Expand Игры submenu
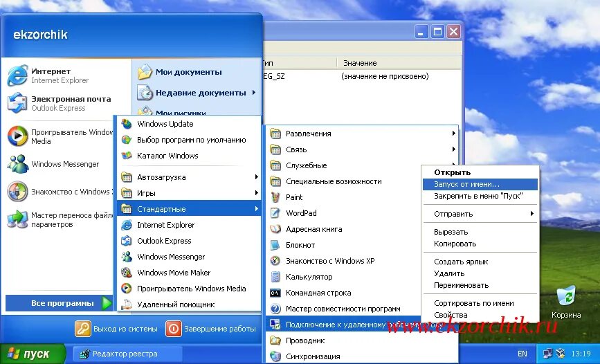The width and height of the screenshot is (600, 364). pos(189,193)
